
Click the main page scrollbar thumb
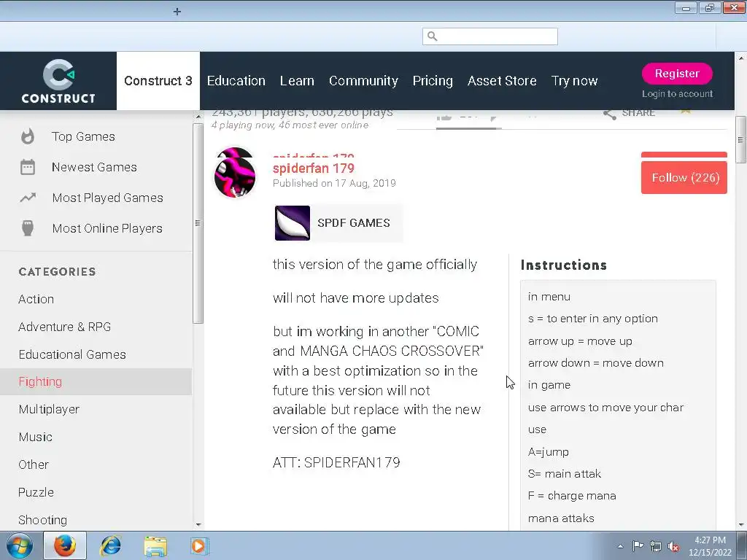pyautogui.click(x=740, y=139)
